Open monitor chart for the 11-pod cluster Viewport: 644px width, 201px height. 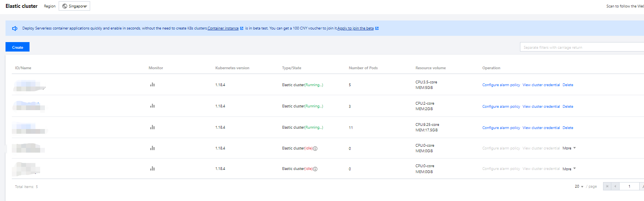152,127
